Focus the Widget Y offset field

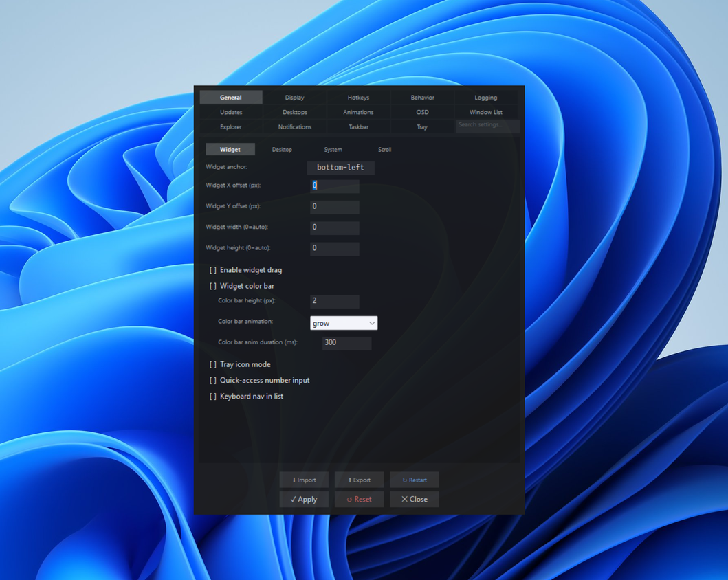334,206
